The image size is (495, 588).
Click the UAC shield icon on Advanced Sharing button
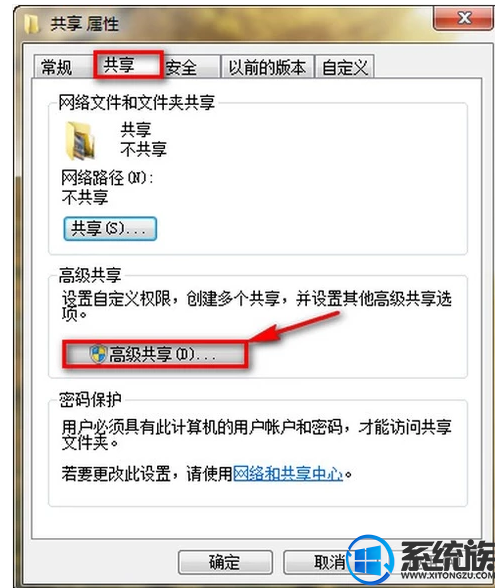(98, 354)
